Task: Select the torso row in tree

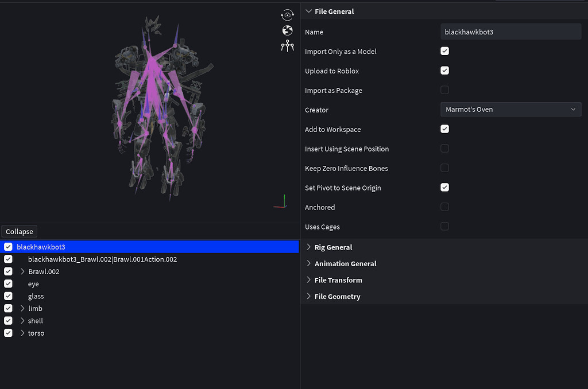Action: (x=149, y=333)
